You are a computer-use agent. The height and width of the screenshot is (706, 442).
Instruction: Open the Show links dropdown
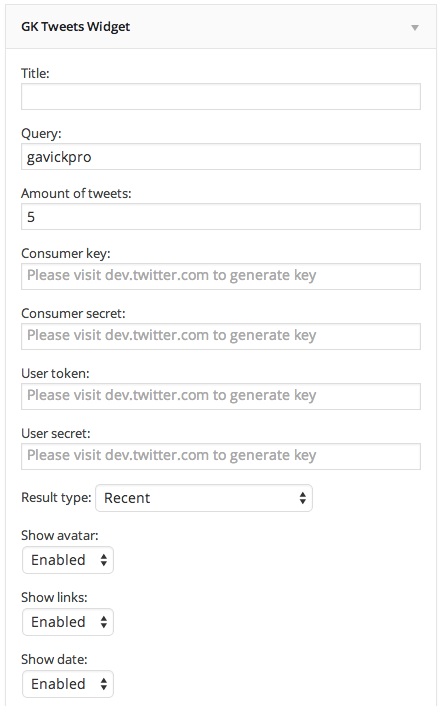tap(68, 622)
